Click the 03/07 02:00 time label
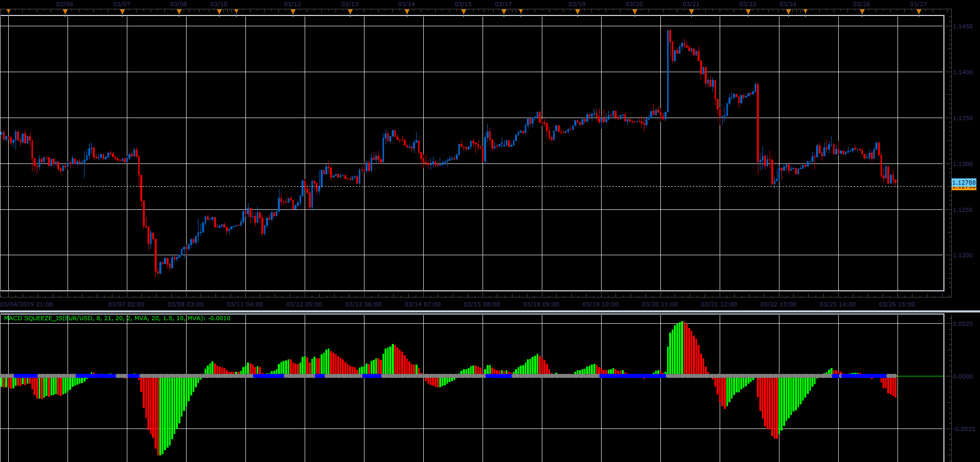The height and width of the screenshot is (462, 980). 126,304
